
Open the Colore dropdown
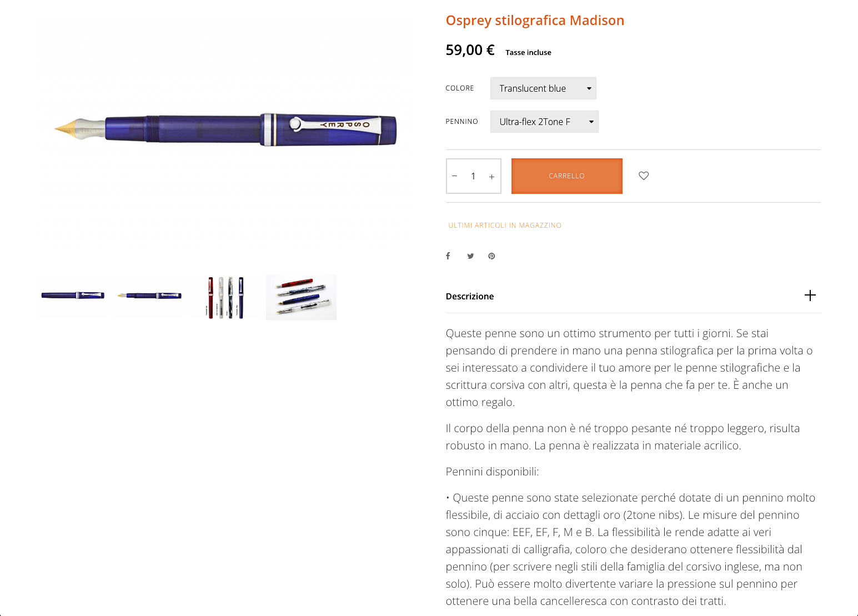(543, 88)
